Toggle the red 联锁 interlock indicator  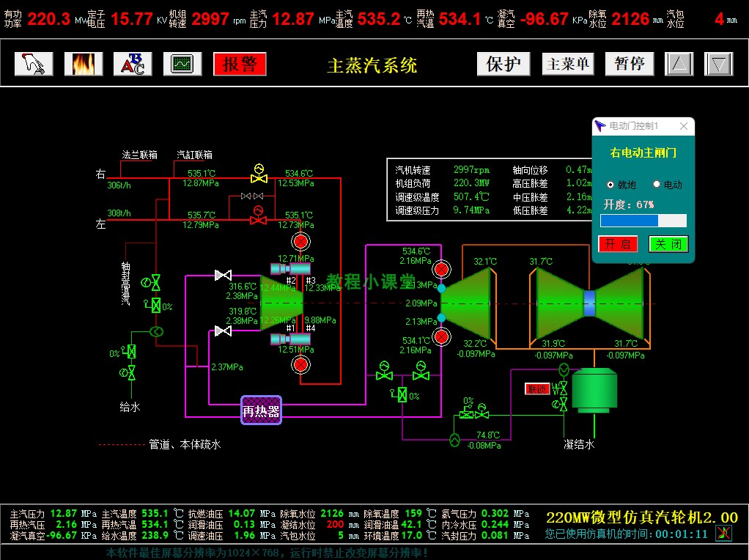[x=537, y=388]
